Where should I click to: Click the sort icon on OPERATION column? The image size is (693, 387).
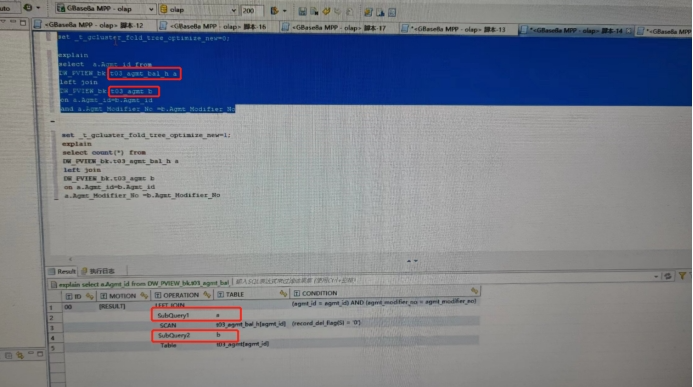tap(207, 294)
